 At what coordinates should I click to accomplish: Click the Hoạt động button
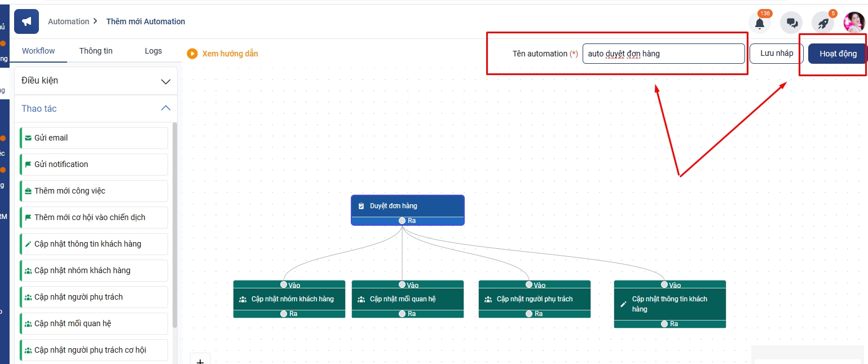[x=838, y=54]
